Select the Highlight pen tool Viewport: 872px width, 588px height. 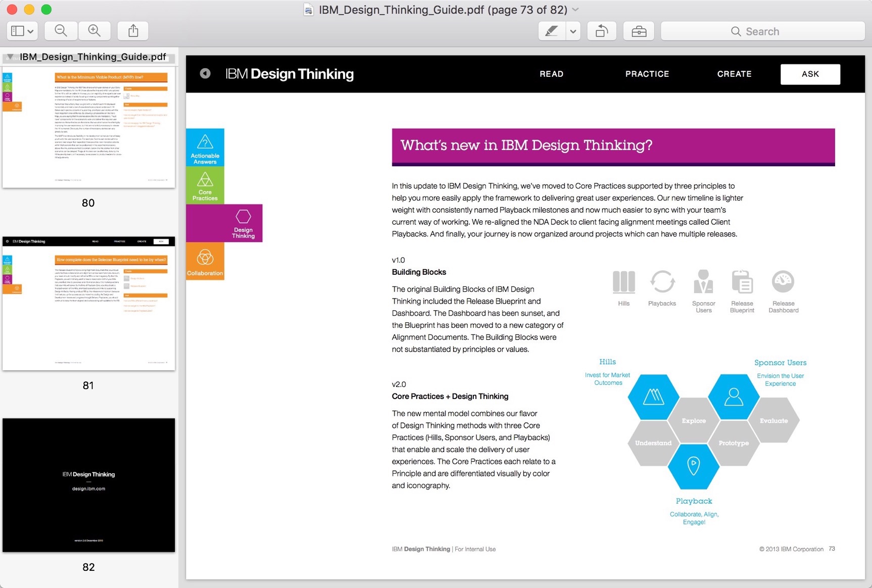[552, 31]
